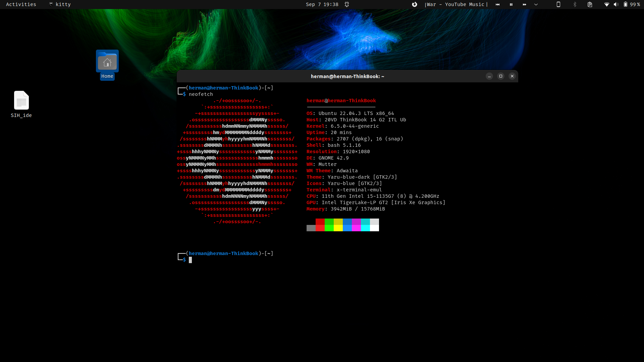Click the WM: Mutter line
644x362 pixels.
point(321,164)
